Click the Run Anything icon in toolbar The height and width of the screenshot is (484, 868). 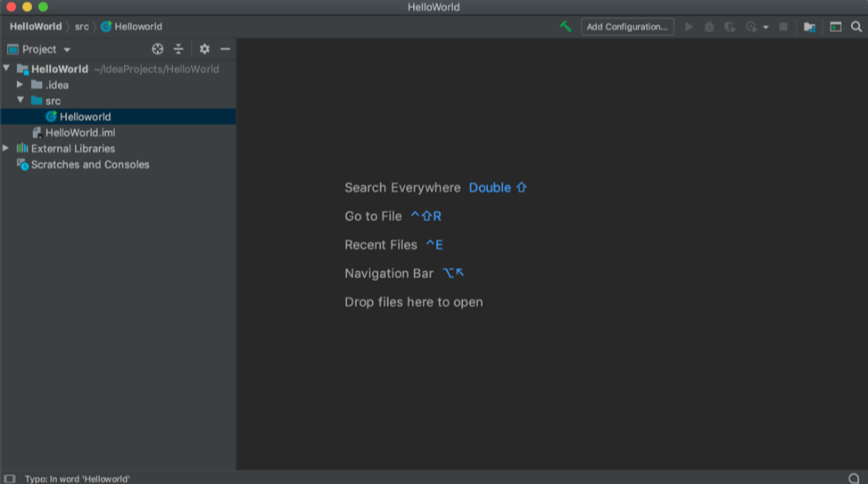click(x=836, y=27)
